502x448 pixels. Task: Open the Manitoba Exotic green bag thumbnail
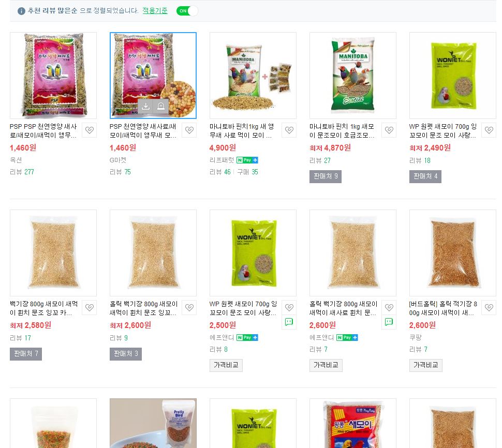pyautogui.click(x=353, y=76)
